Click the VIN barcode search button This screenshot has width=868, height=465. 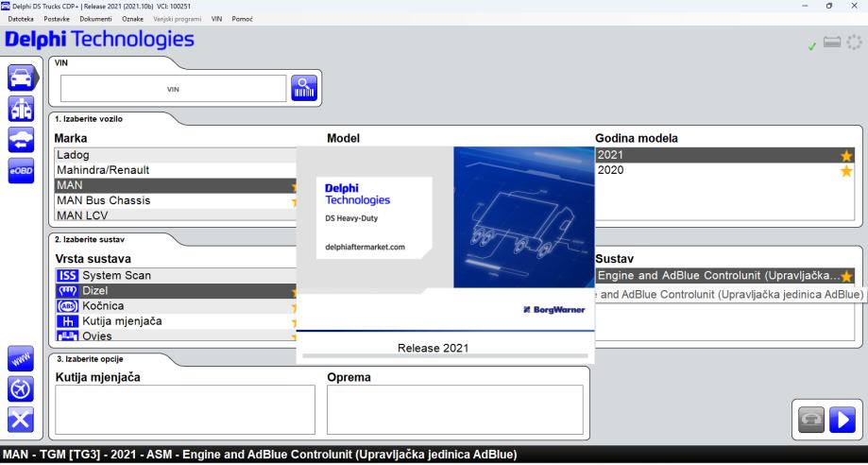(x=304, y=88)
